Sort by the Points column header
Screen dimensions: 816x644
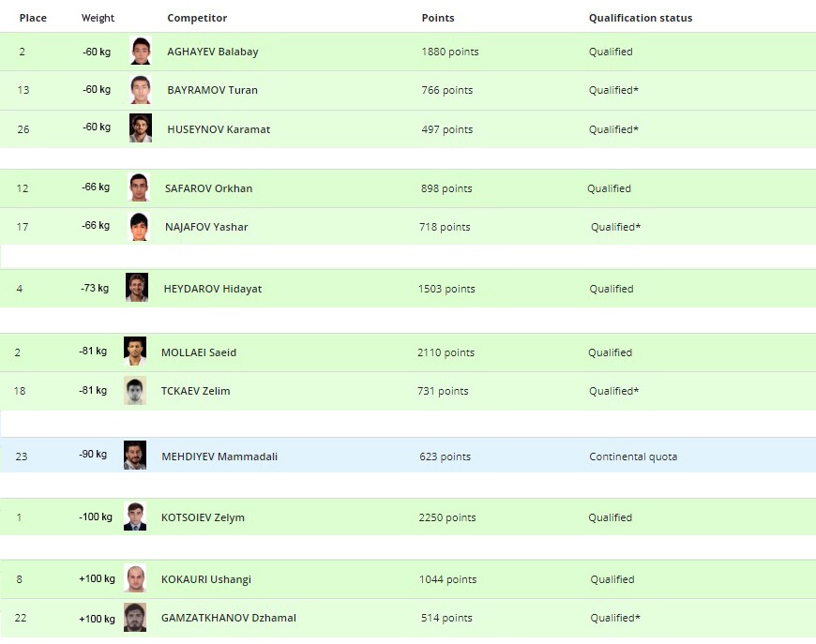tap(438, 18)
